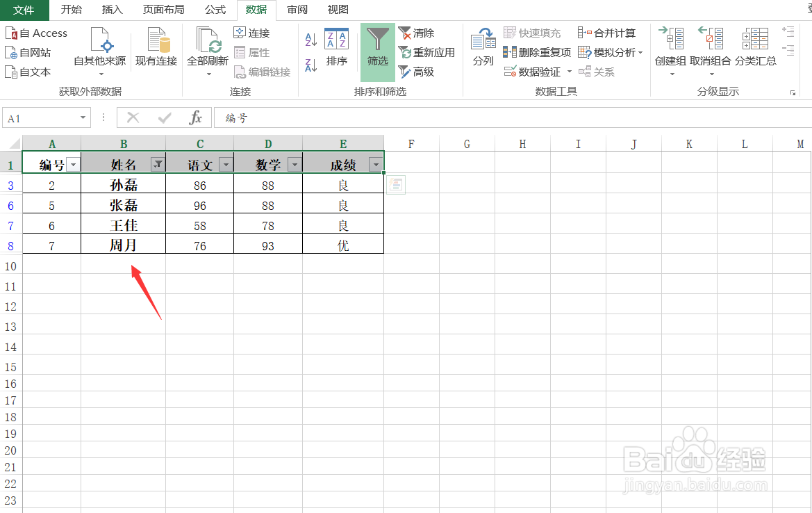Screen dimensions: 812x513
Task: Open the 姓名 column filter dropdown
Action: (158, 163)
